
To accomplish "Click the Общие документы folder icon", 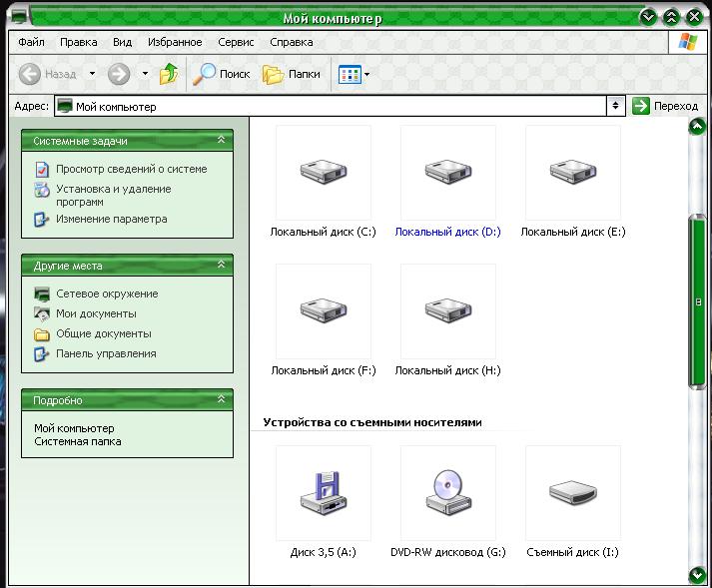I will coord(42,334).
